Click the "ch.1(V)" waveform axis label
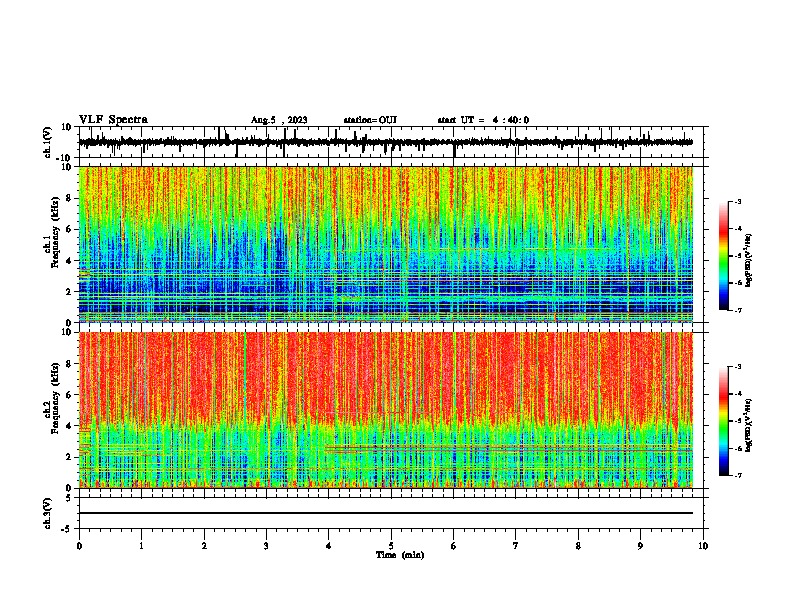The image size is (792, 612). click(x=47, y=142)
